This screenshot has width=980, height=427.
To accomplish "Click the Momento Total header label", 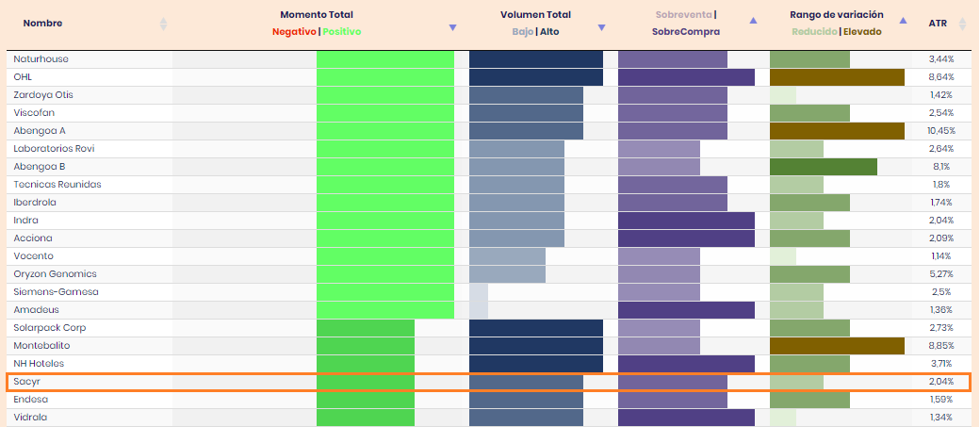I will (x=317, y=15).
